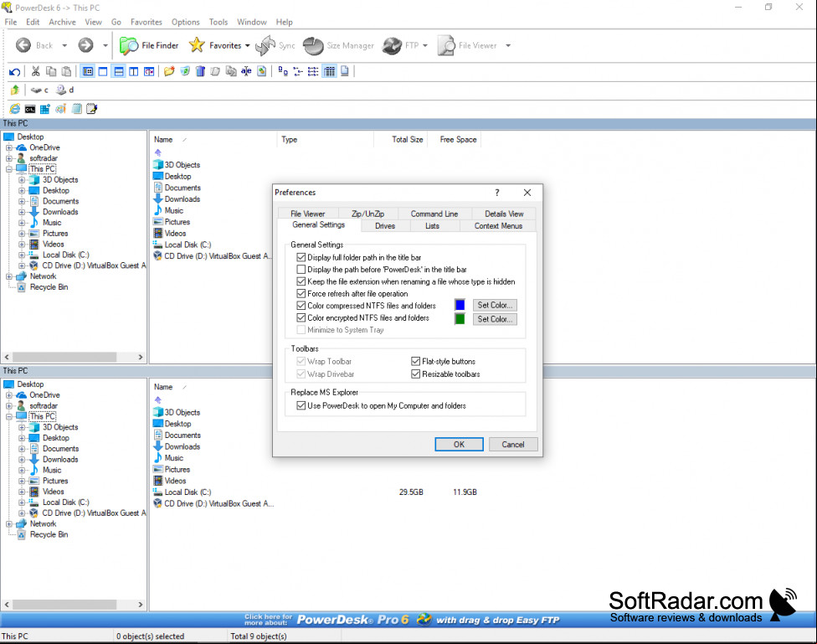Click the Forward arrow button

click(86, 45)
